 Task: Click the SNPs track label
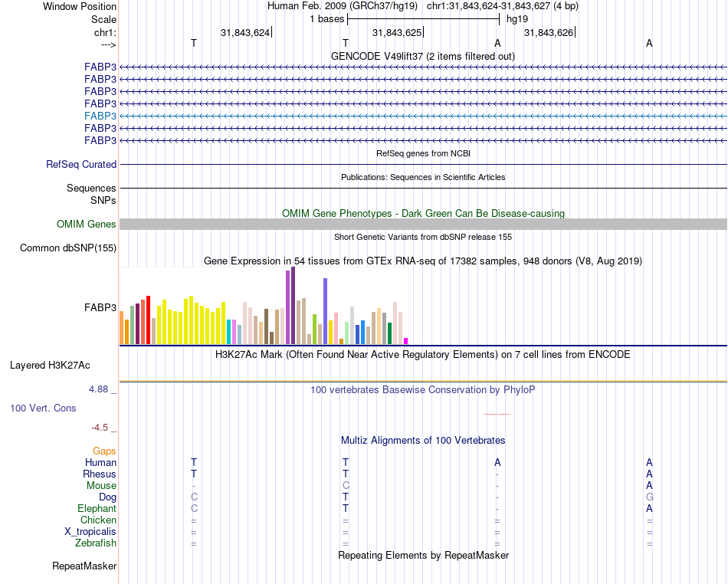click(x=103, y=200)
